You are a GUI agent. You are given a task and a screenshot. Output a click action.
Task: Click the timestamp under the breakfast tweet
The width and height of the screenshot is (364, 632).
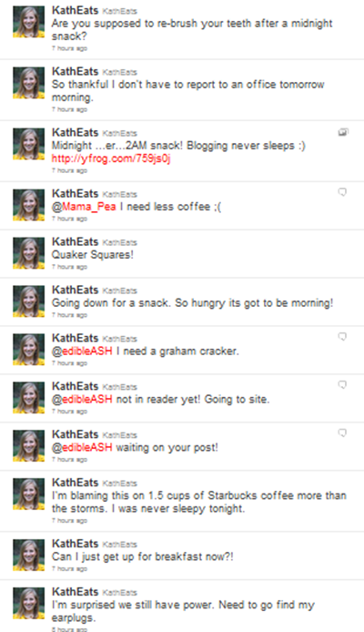69,569
